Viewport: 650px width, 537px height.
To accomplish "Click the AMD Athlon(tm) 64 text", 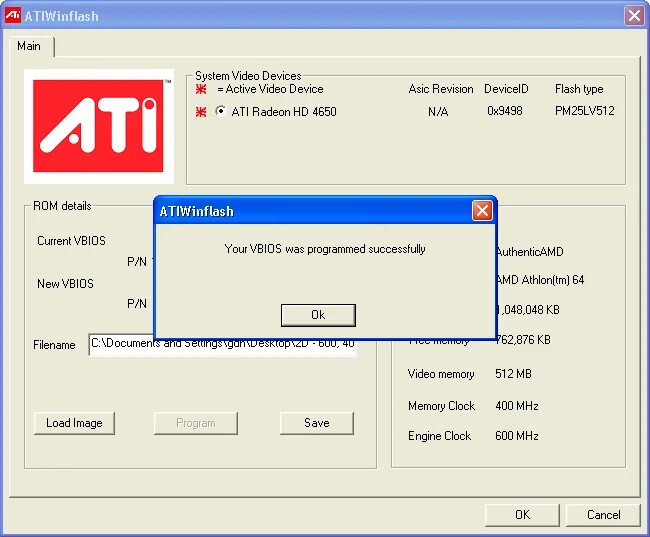I will click(x=540, y=280).
